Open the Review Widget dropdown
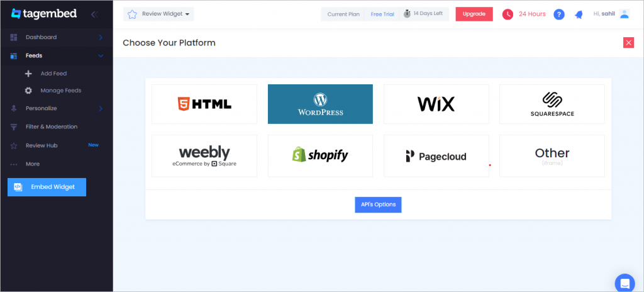The image size is (644, 292). point(158,14)
